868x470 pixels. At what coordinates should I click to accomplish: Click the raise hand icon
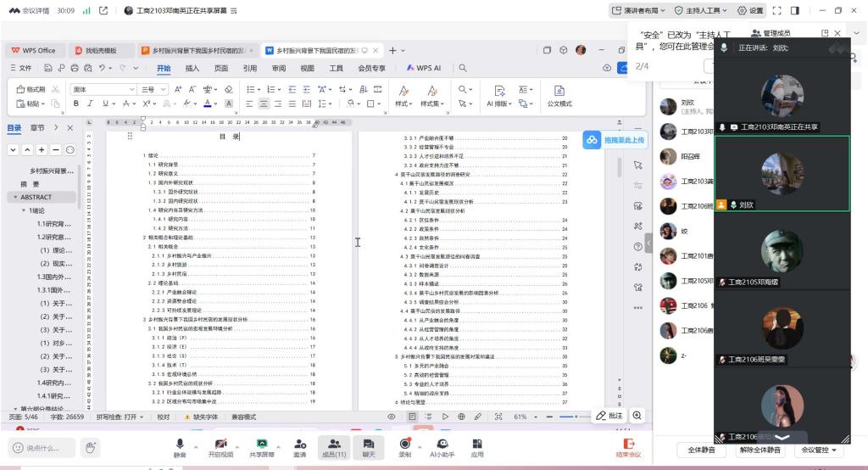point(91,447)
